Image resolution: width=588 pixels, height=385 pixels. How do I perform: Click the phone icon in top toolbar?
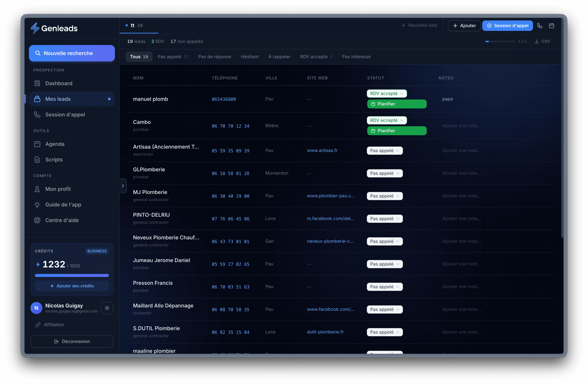539,26
